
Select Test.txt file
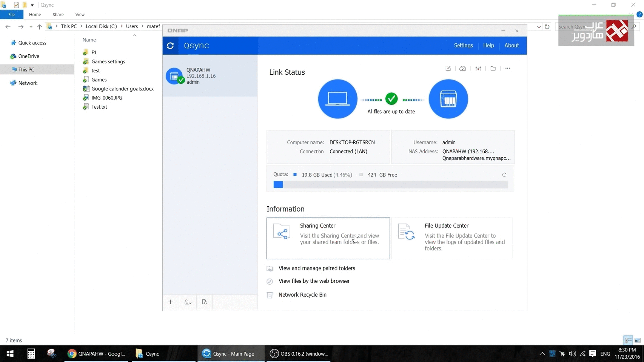coord(99,107)
